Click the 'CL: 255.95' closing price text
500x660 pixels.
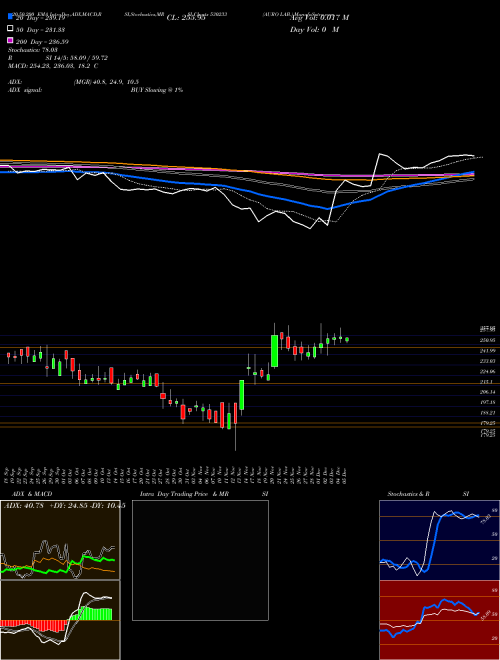186,18
